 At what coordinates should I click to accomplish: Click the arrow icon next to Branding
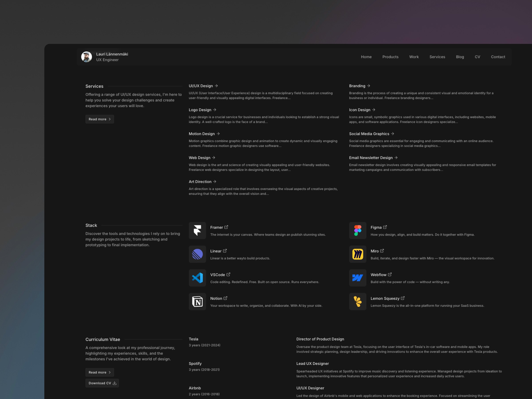[x=368, y=86]
